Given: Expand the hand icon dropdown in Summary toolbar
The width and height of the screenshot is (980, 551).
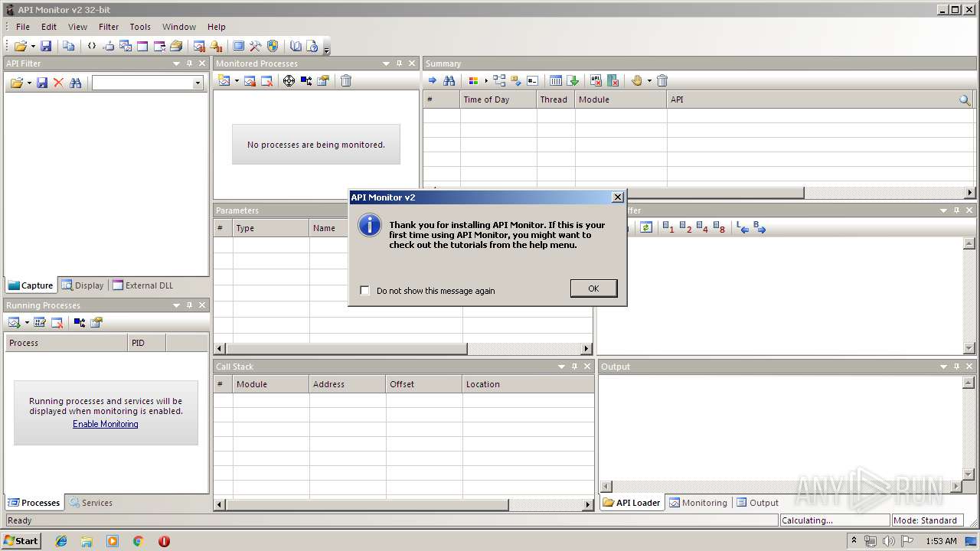Looking at the screenshot, I should click(649, 80).
